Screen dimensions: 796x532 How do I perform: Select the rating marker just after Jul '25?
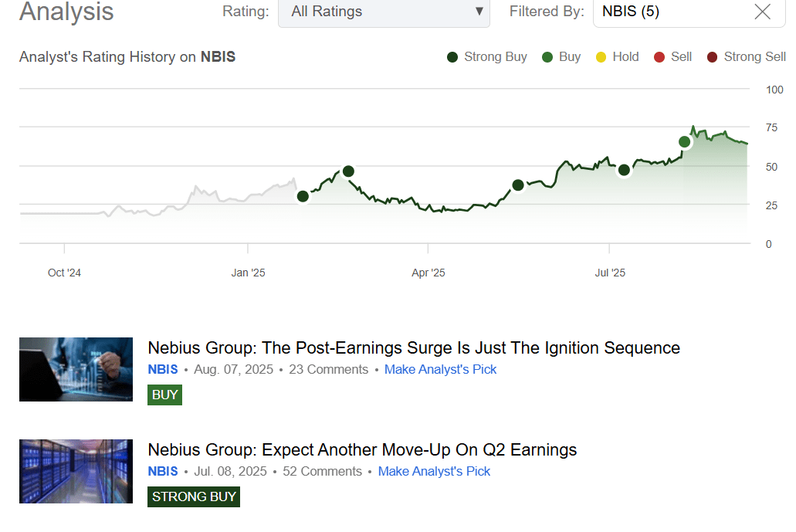624,170
